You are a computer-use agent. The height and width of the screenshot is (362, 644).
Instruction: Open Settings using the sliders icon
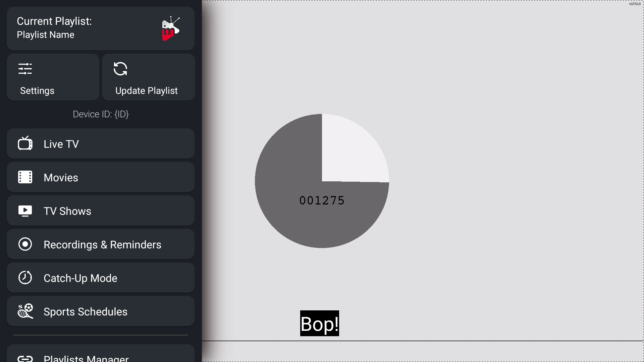[24, 68]
